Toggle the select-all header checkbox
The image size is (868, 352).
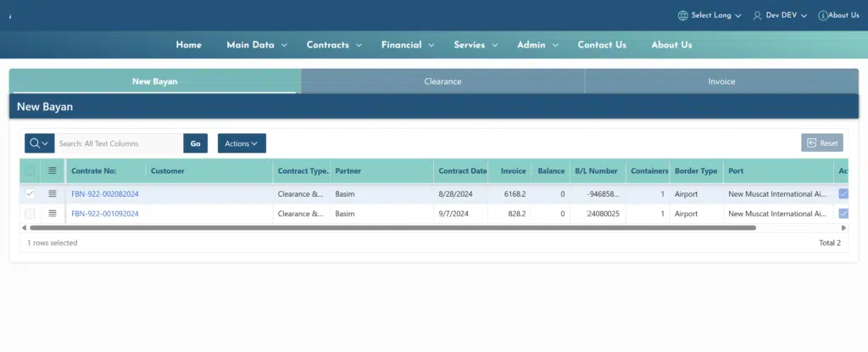tap(30, 170)
